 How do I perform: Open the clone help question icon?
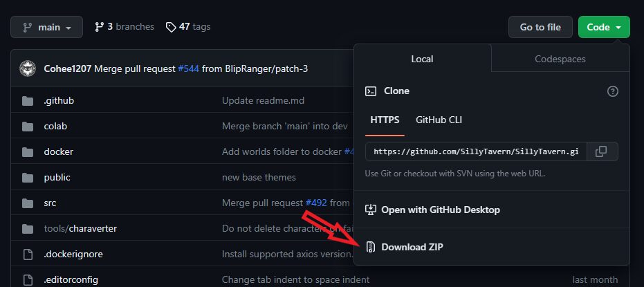click(x=612, y=91)
